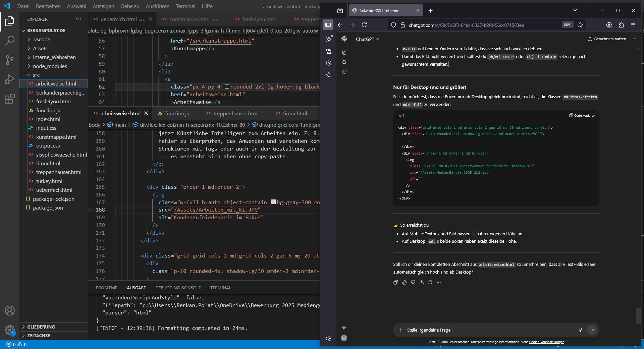Open the ChatGPT model dropdown
Image resolution: width=644 pixels, height=349 pixels.
click(367, 39)
